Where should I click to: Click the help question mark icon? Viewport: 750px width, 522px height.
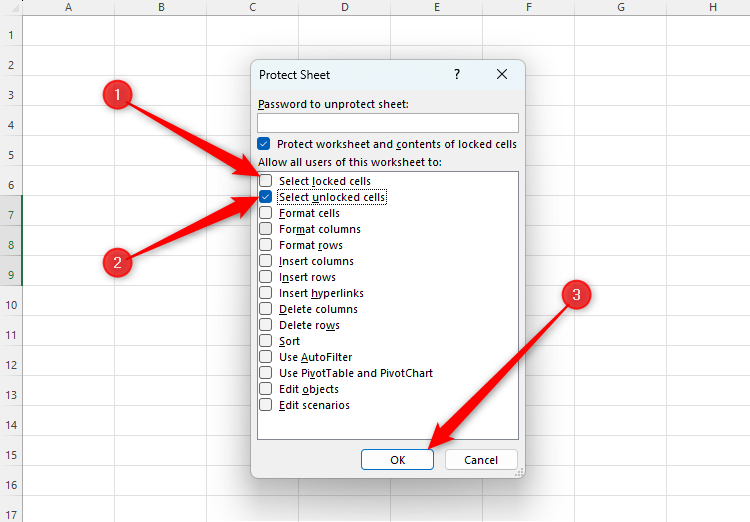(x=457, y=75)
